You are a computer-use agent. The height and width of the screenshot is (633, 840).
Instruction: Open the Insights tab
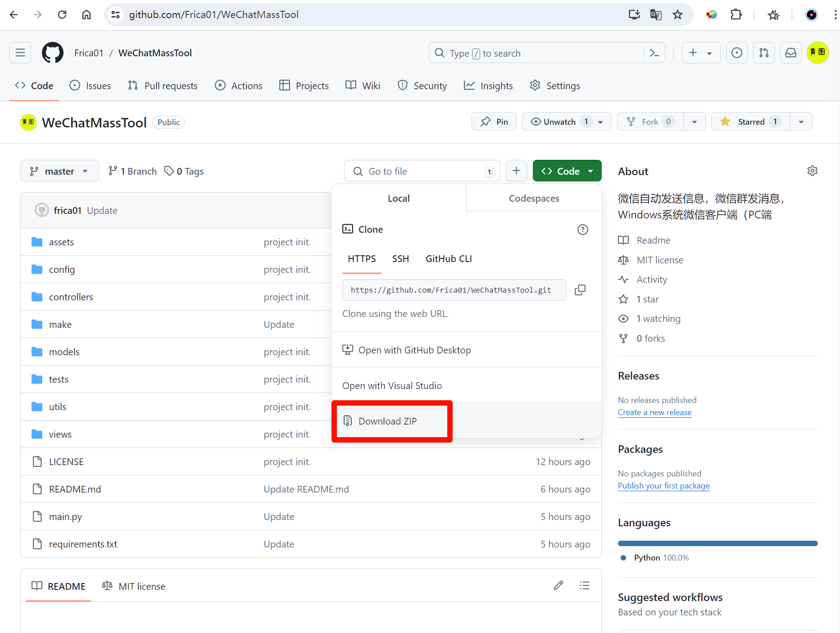[x=488, y=86]
